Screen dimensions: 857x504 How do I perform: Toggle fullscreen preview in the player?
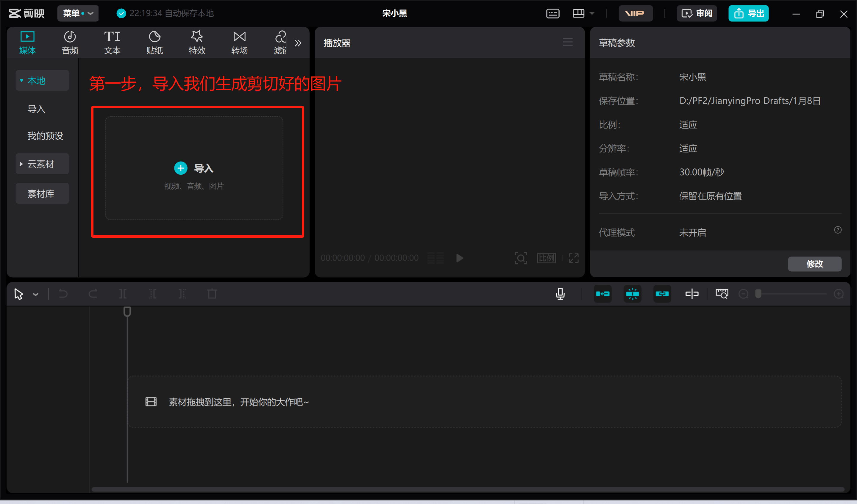574,258
